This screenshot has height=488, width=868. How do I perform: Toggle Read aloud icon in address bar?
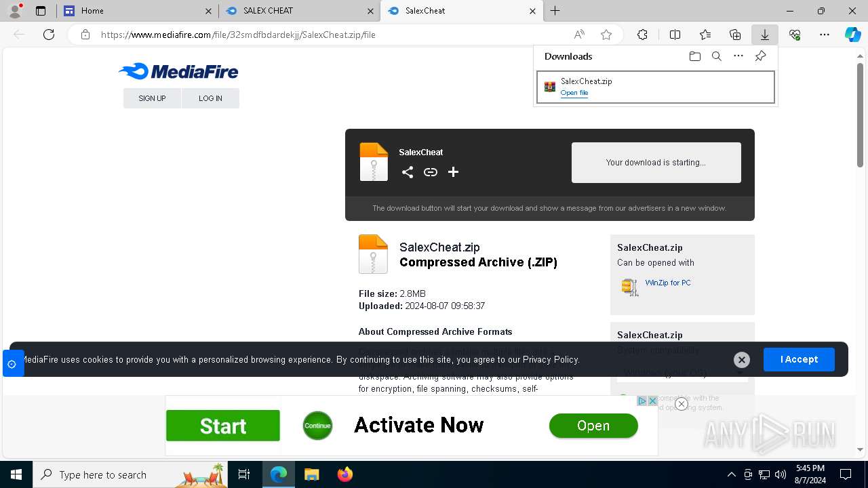(579, 35)
